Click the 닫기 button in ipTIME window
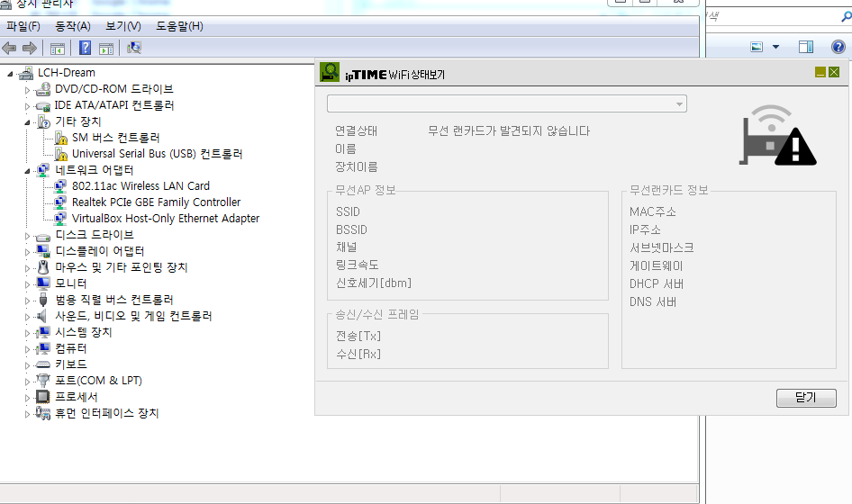Screen dimensions: 852x504 (x=806, y=398)
